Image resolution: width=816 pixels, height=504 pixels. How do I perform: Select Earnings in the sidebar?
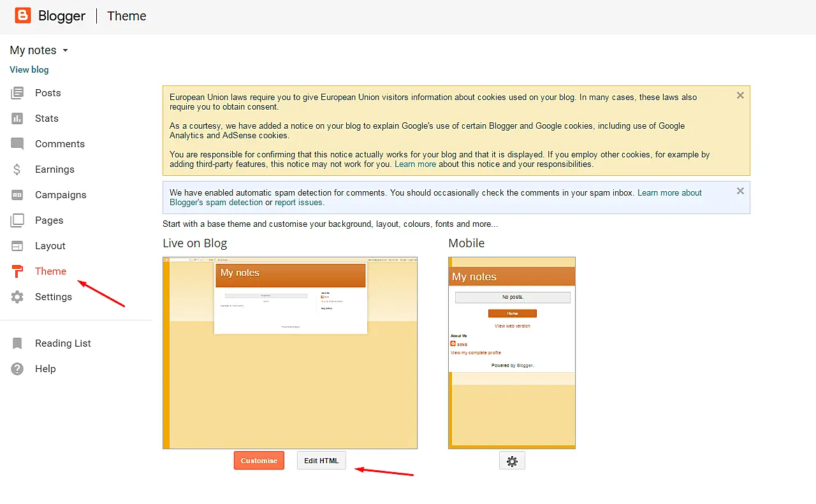point(55,169)
